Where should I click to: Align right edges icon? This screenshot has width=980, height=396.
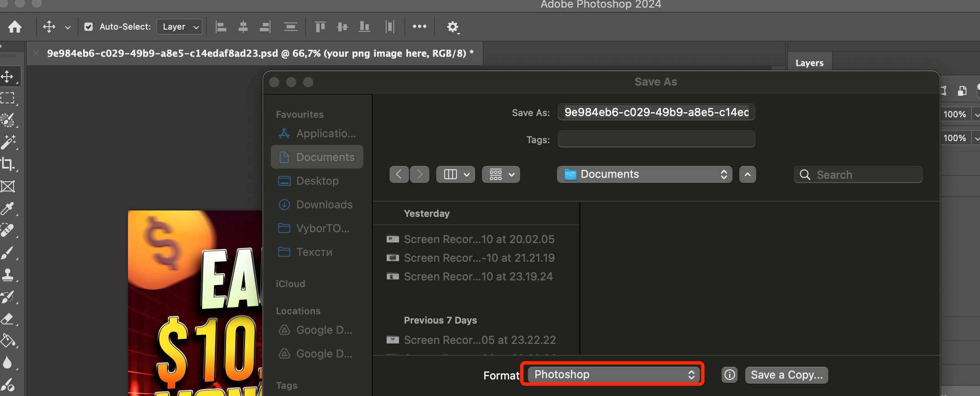(265, 27)
